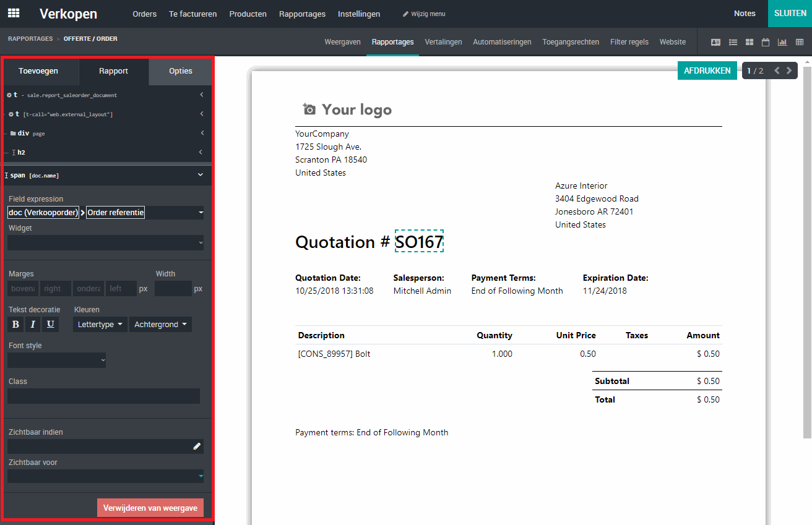Edit Zichtbaar indien with the pencil icon
812x525 pixels.
click(197, 446)
